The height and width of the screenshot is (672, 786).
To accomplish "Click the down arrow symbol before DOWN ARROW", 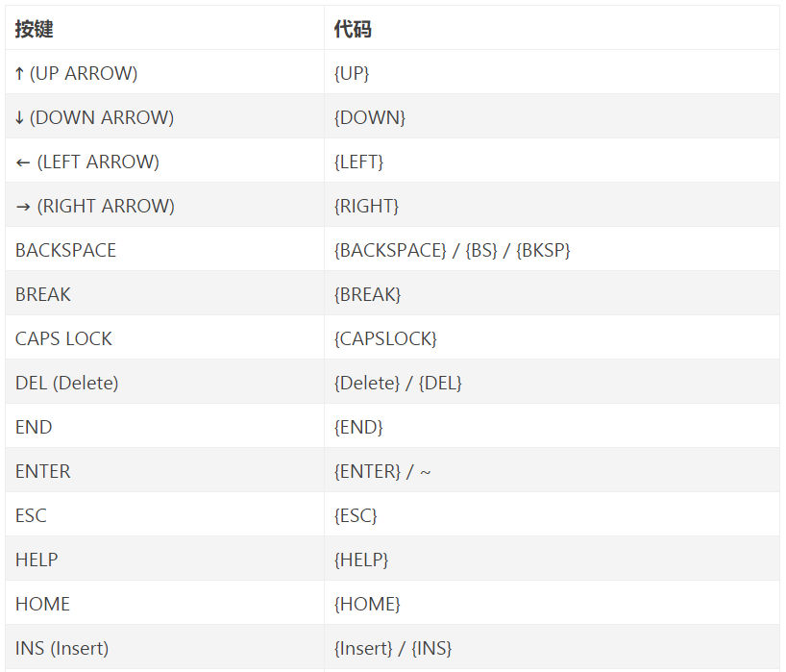I will 19,118.
